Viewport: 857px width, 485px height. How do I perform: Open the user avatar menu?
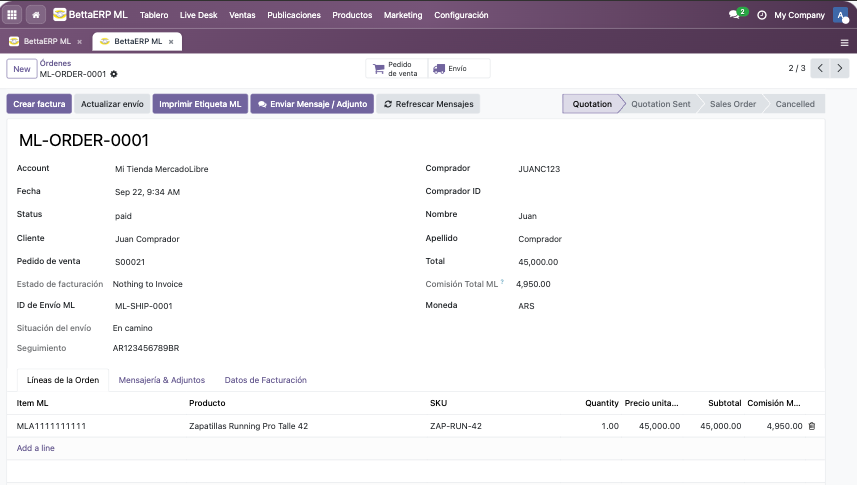point(841,15)
